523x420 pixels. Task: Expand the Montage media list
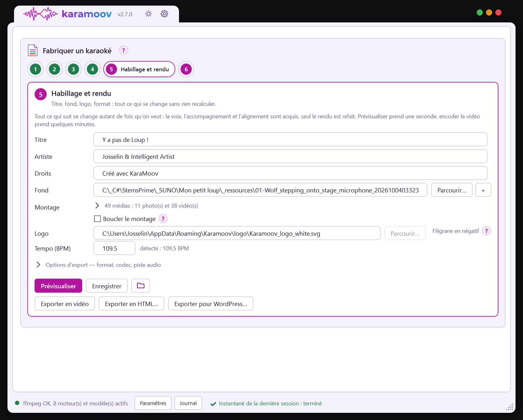click(x=97, y=205)
